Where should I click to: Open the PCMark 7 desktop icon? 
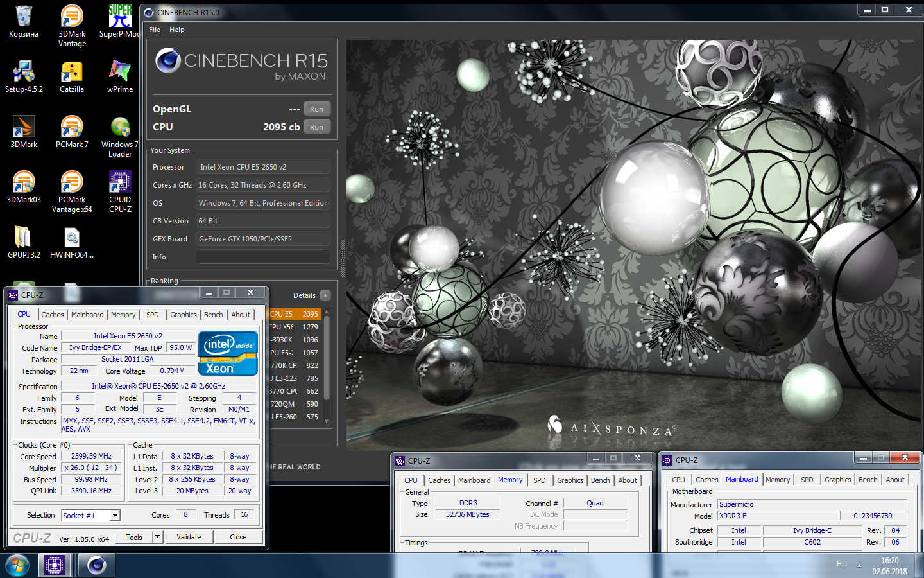pyautogui.click(x=72, y=132)
